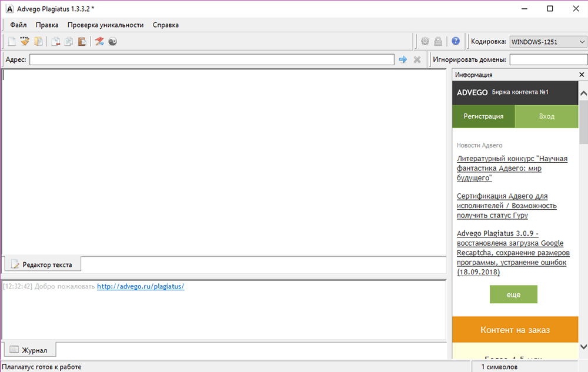Click the Paste clipboard icon

82,41
